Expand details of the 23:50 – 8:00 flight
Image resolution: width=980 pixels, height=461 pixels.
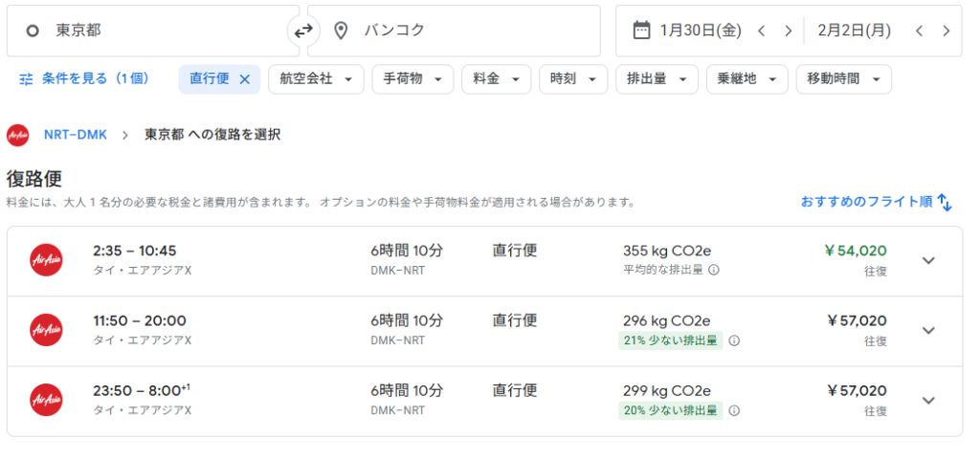click(x=927, y=401)
